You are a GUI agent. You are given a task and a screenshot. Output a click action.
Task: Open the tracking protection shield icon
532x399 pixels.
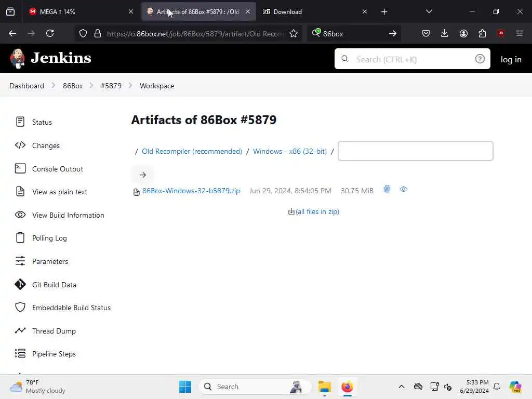83,33
